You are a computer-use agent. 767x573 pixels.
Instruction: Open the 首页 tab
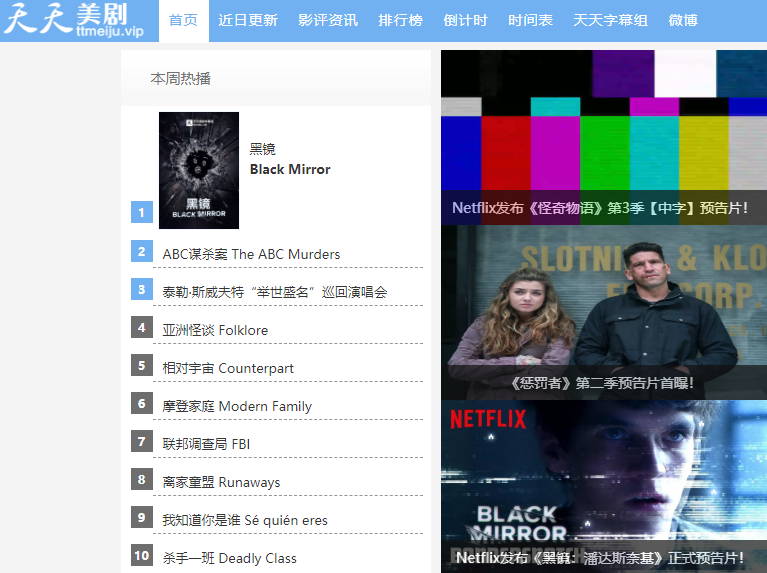coord(183,21)
